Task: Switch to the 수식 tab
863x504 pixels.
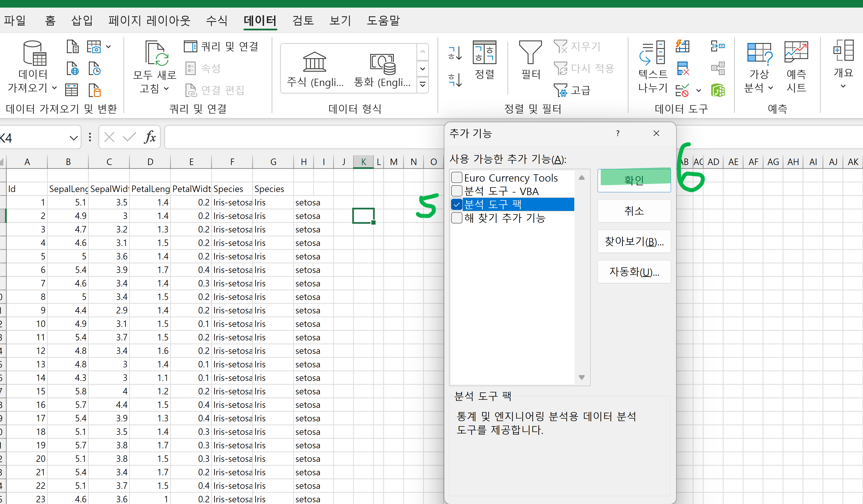Action: point(216,21)
